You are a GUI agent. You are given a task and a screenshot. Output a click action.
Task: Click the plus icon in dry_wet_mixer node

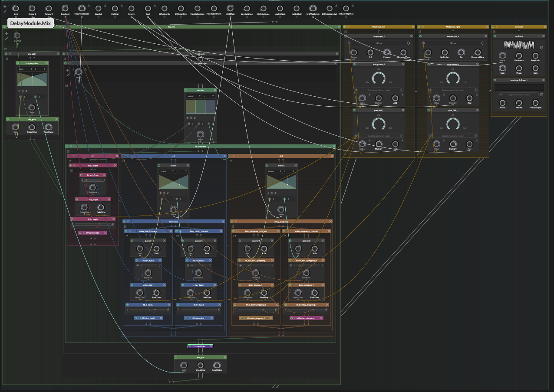click(19, 91)
